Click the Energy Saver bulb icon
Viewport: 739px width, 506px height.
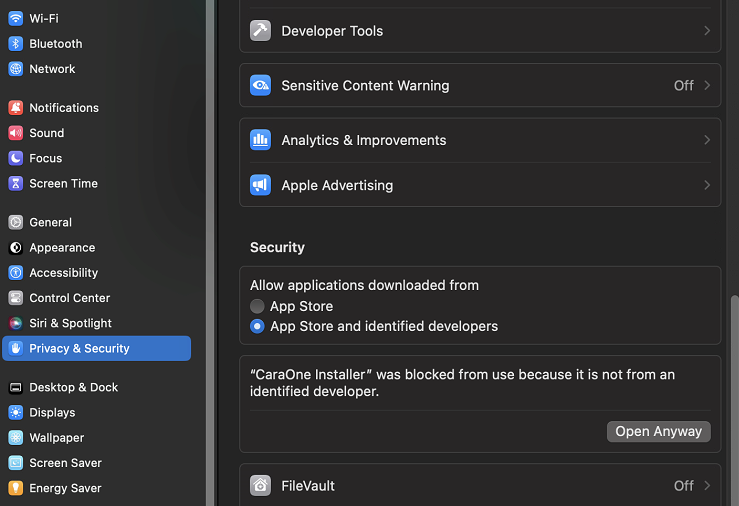point(16,488)
